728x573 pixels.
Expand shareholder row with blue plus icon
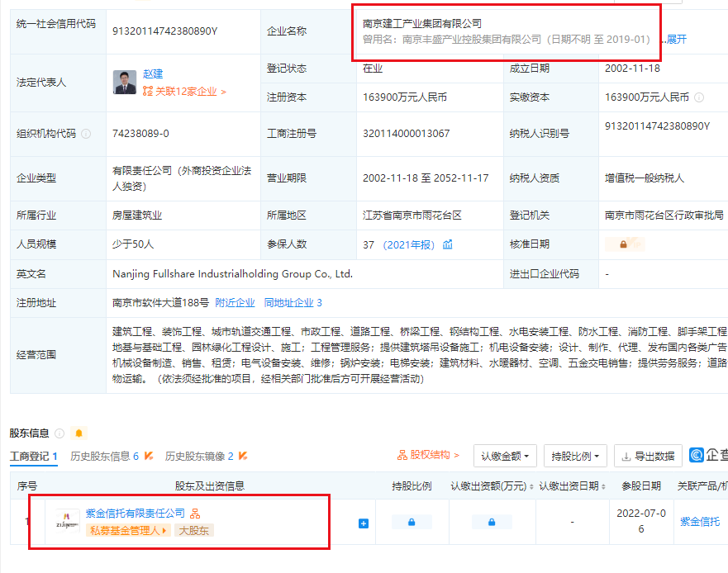(x=364, y=523)
